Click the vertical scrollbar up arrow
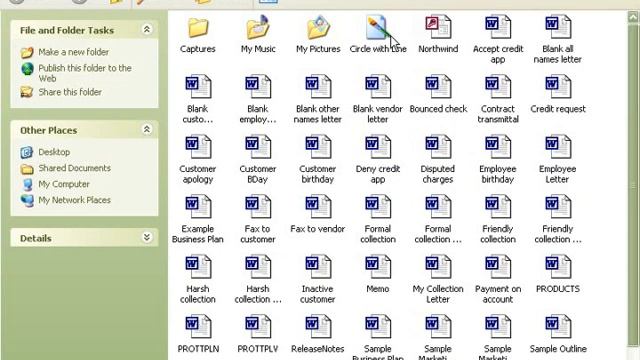 (x=633, y=17)
